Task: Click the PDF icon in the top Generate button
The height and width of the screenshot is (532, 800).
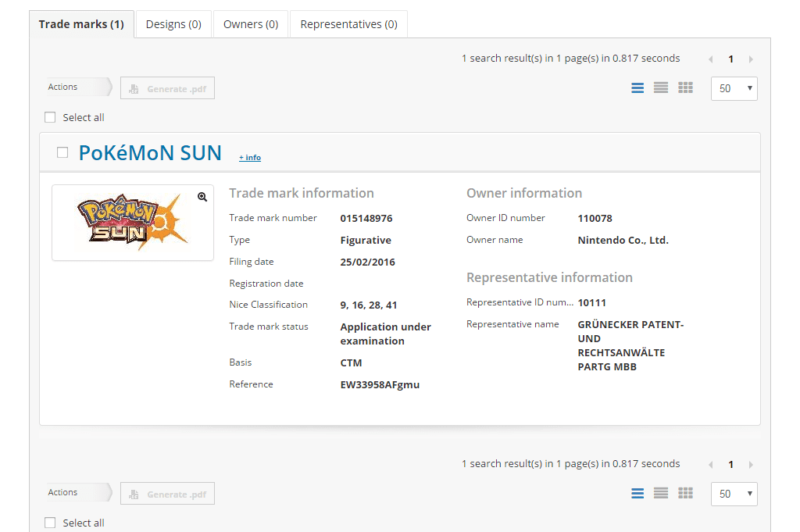Action: (x=134, y=89)
